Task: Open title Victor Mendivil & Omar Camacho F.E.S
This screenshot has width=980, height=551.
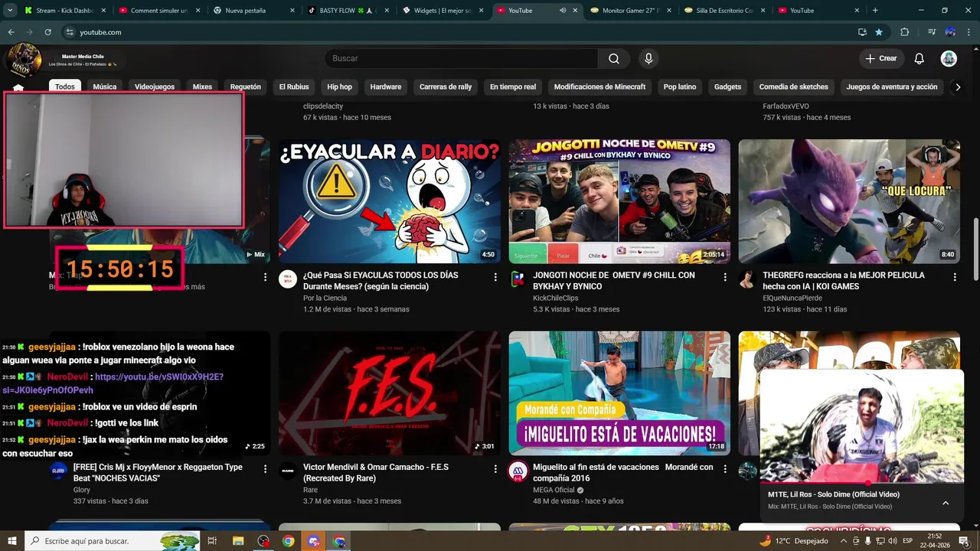Action: (x=376, y=472)
